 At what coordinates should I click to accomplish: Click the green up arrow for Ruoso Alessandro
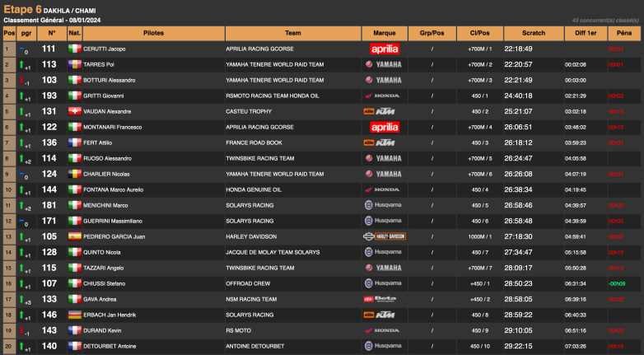pyautogui.click(x=23, y=158)
